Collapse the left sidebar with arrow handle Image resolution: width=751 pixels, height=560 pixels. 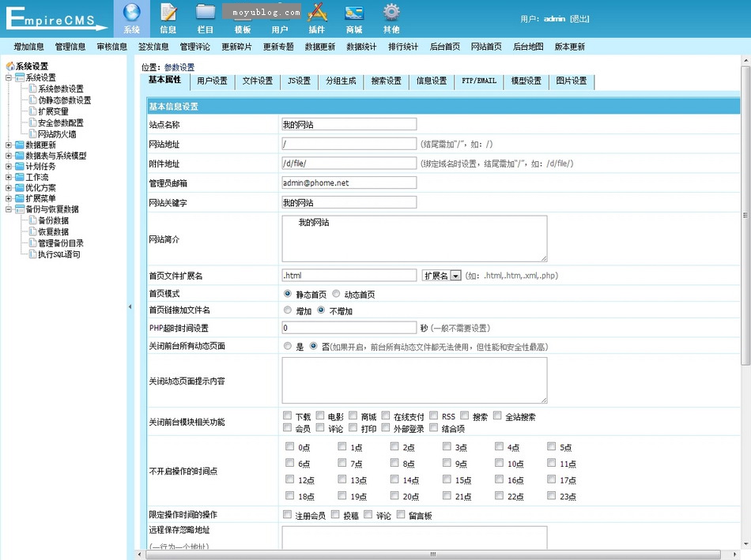(130, 306)
